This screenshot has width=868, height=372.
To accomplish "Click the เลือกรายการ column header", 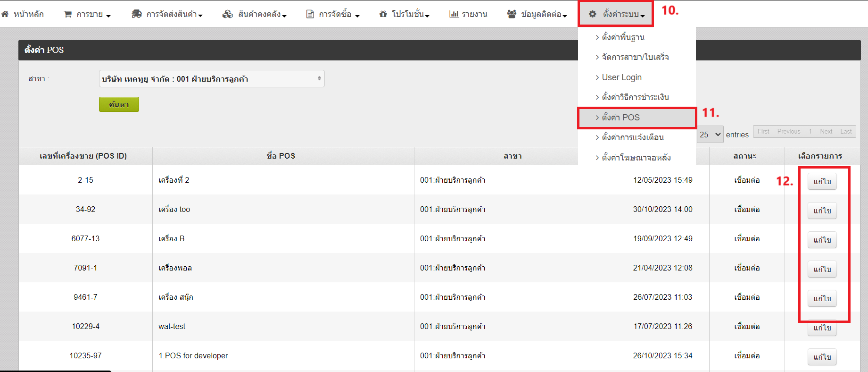I will (822, 156).
